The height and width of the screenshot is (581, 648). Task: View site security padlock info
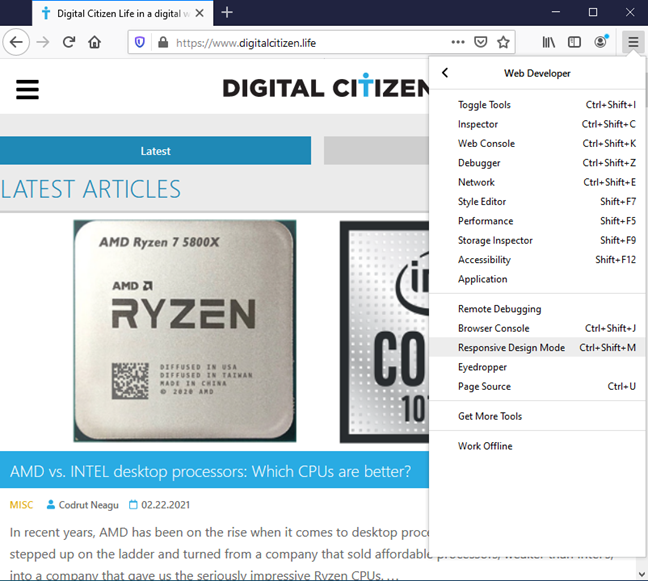[163, 42]
